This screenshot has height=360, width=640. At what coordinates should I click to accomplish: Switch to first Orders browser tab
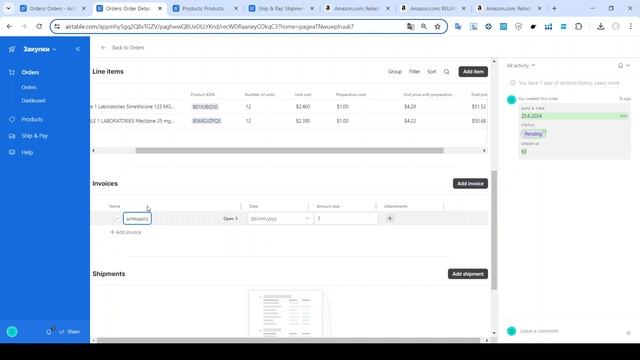tap(53, 8)
